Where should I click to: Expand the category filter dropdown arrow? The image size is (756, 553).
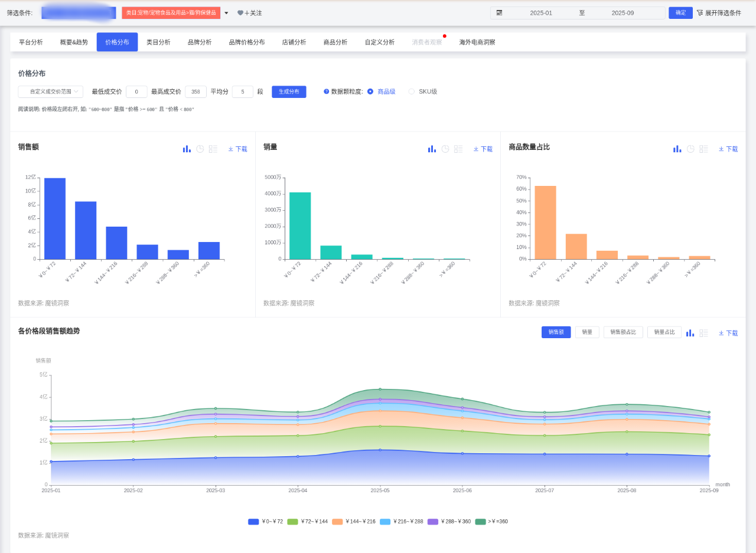tap(226, 13)
